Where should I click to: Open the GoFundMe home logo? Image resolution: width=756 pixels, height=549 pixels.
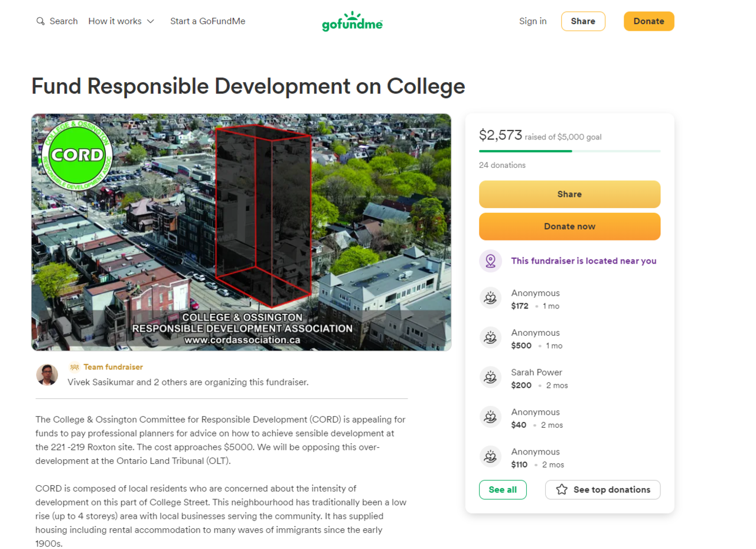coord(353,21)
